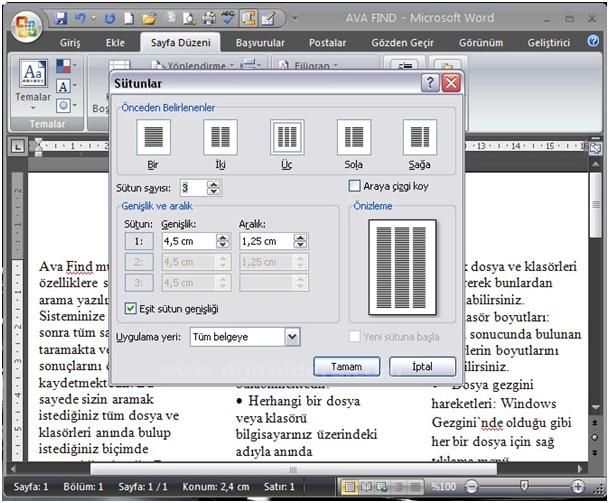609x503 pixels.
Task: Quick print with the printer icon
Action: 209,18
